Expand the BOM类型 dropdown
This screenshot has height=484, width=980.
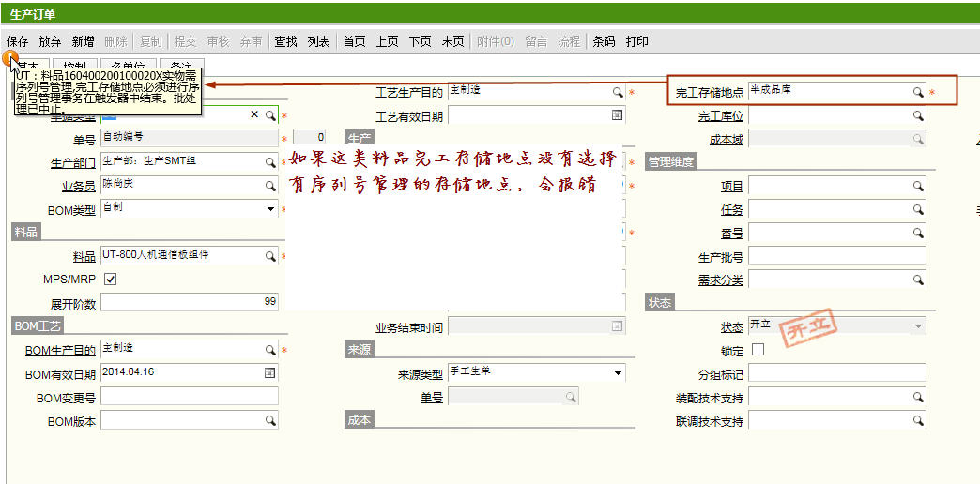(x=270, y=209)
